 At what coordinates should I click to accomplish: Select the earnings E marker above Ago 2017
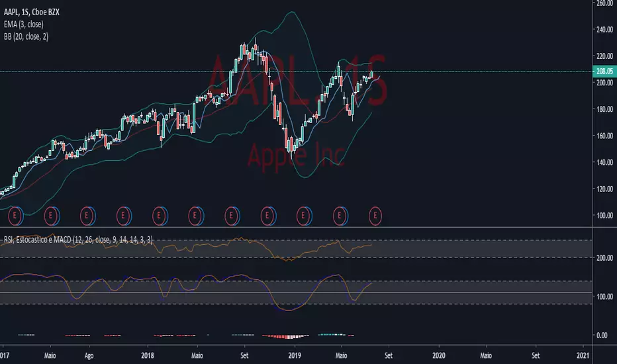[x=87, y=216]
